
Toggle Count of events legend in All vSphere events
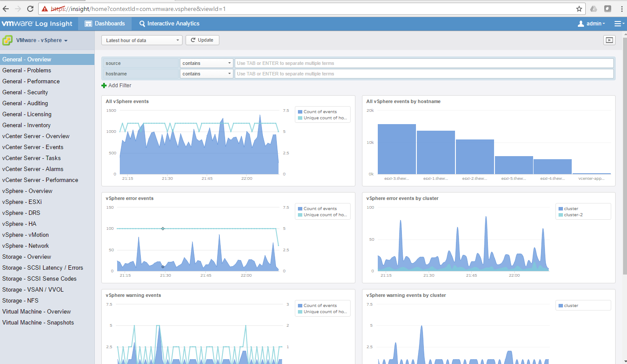pyautogui.click(x=320, y=112)
